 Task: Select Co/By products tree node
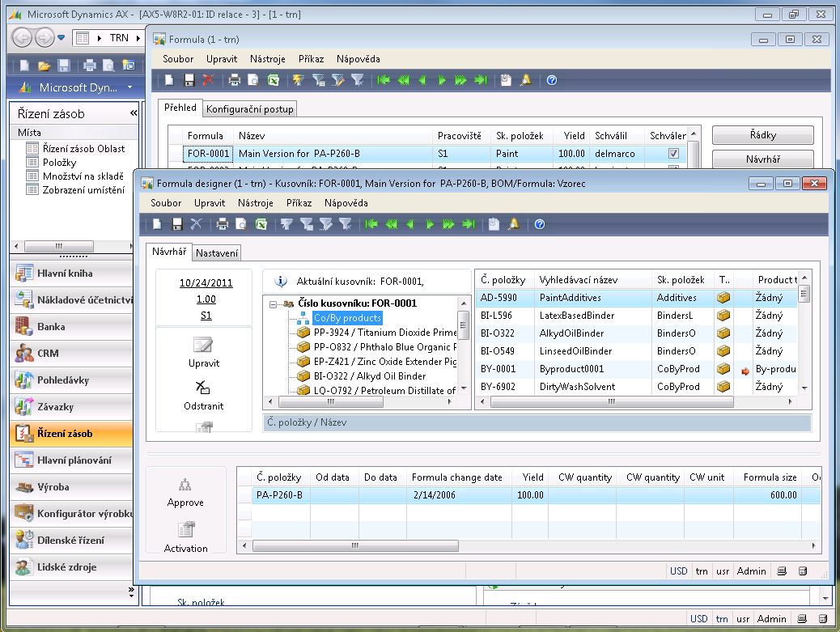click(x=347, y=317)
